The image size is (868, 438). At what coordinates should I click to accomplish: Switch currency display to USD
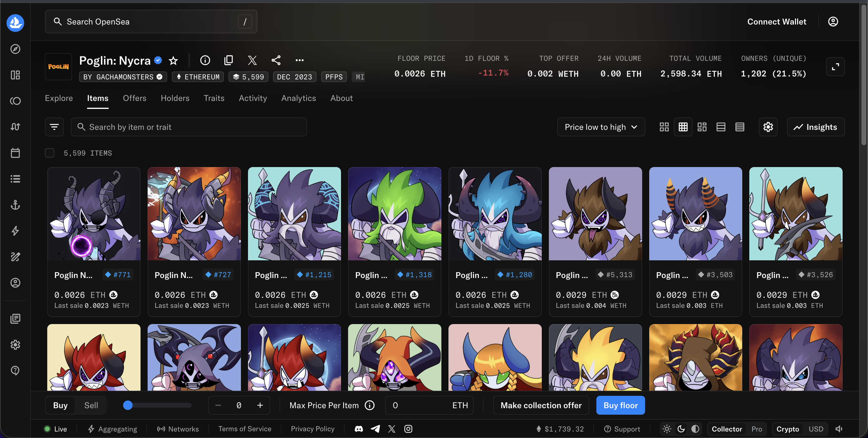(816, 429)
